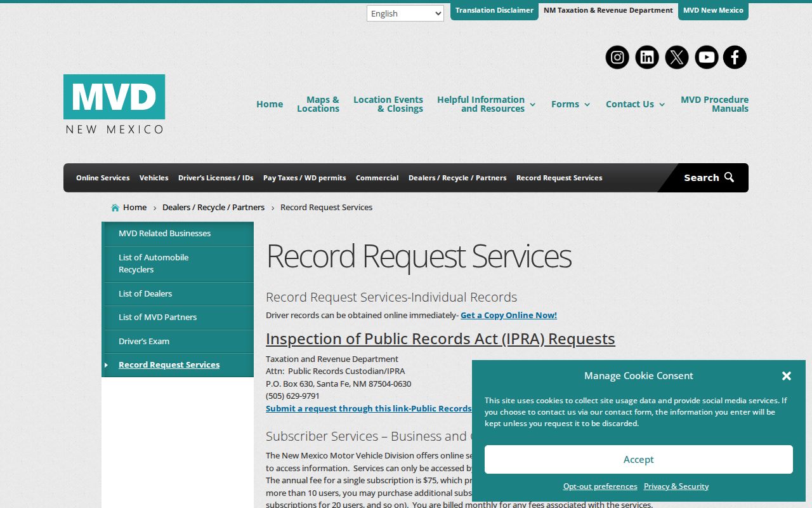Click Inspection of Public Records Act heading
The height and width of the screenshot is (508, 812).
(x=440, y=339)
